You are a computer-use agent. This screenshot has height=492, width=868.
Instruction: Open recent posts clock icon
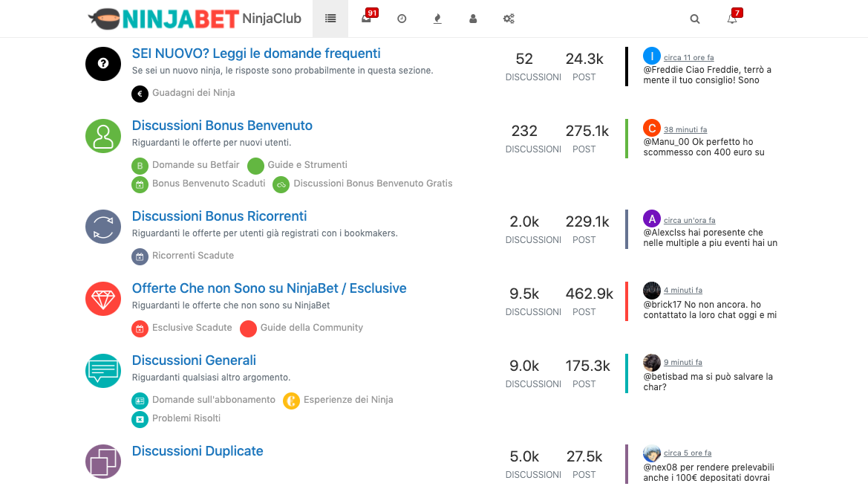click(402, 19)
